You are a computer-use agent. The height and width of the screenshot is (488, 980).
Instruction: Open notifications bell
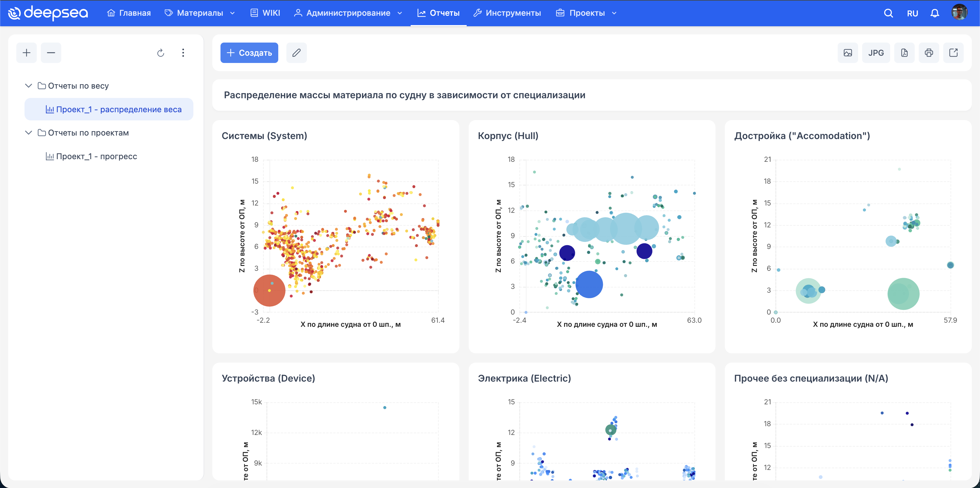935,13
